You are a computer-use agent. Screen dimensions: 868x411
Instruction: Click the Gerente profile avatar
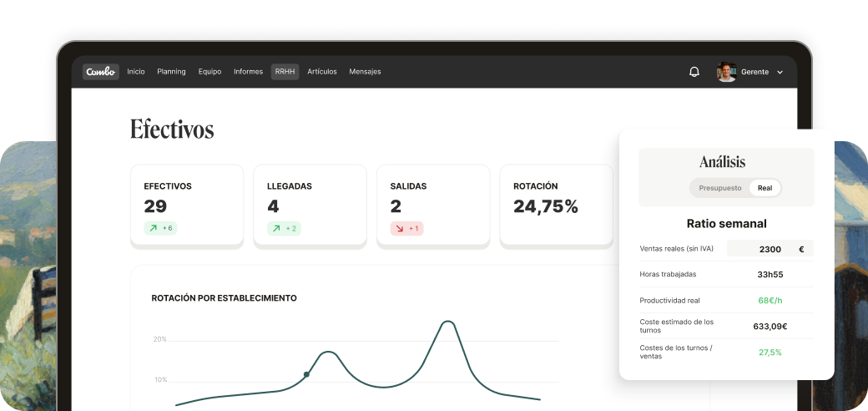(x=726, y=72)
